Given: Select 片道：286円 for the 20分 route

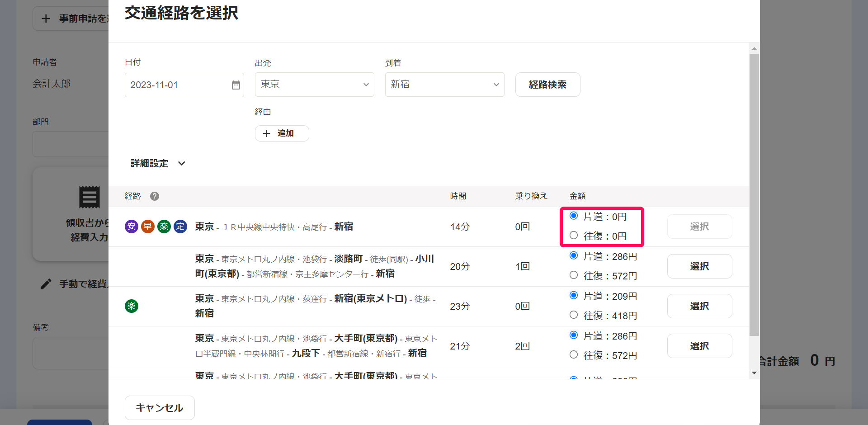Looking at the screenshot, I should coord(574,256).
